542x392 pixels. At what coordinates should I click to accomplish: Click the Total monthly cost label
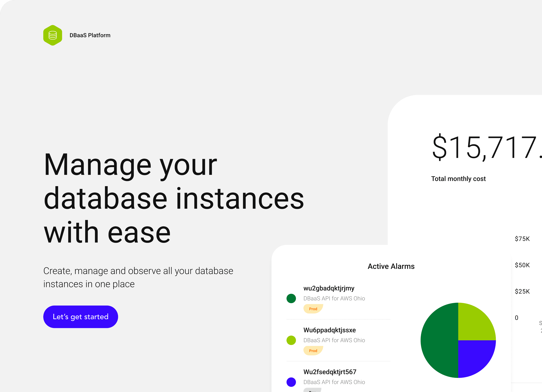[458, 179]
